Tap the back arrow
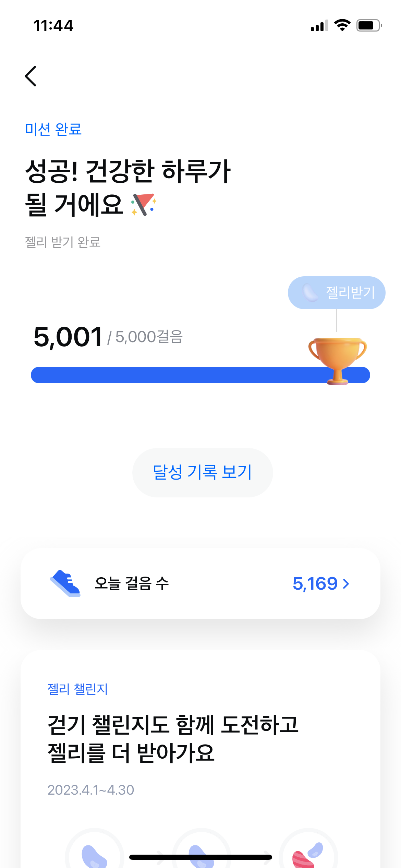401x868 pixels. (31, 76)
